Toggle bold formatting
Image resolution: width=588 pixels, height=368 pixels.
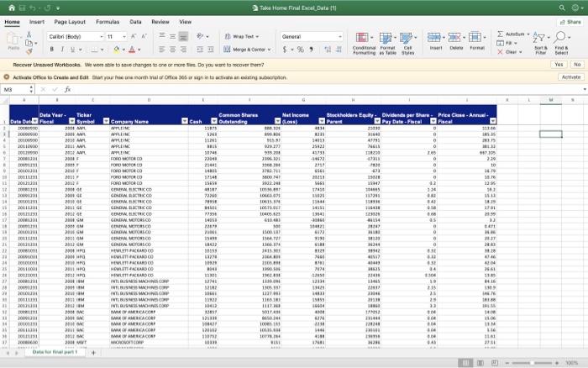[x=52, y=49]
